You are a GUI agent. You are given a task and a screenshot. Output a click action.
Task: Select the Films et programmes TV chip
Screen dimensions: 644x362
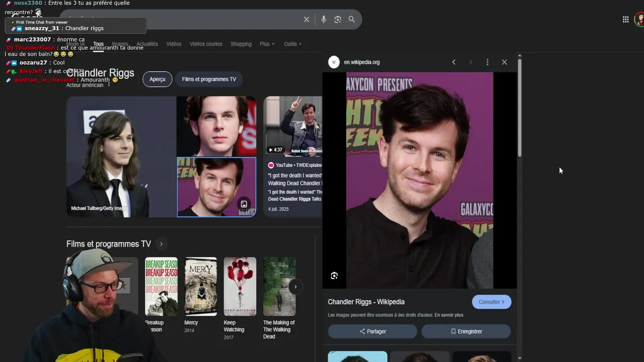pos(209,79)
